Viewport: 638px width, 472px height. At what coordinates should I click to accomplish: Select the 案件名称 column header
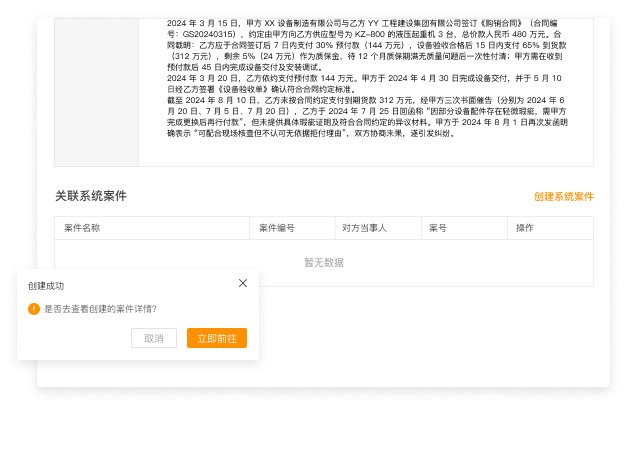click(82, 228)
